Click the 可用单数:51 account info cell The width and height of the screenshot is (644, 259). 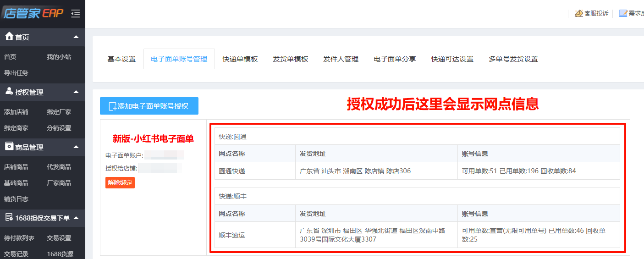pyautogui.click(x=539, y=171)
